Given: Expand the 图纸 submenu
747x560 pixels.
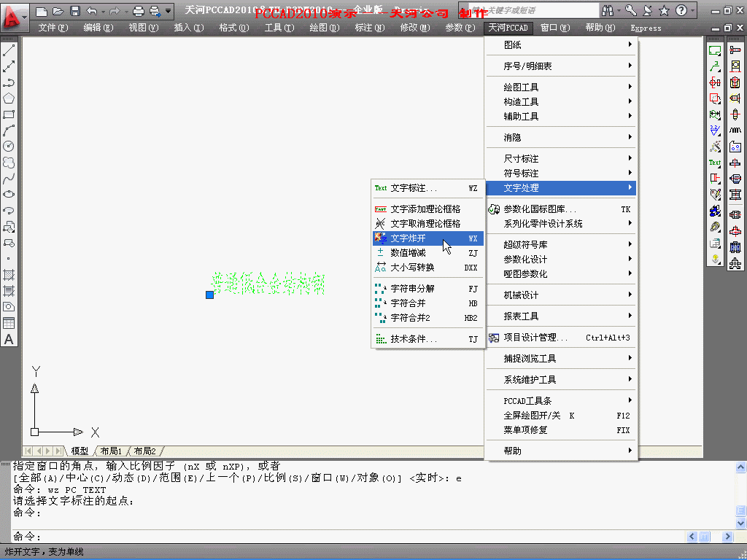Looking at the screenshot, I should [x=561, y=44].
